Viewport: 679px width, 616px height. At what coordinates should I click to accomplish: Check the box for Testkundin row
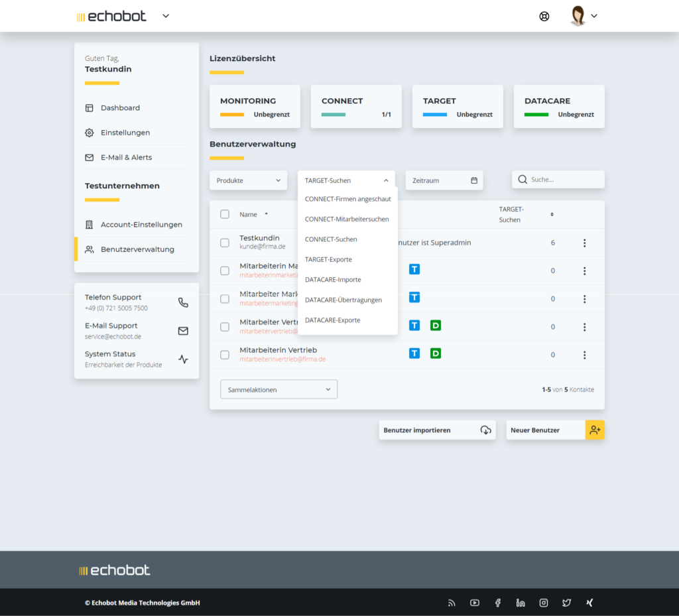click(225, 243)
